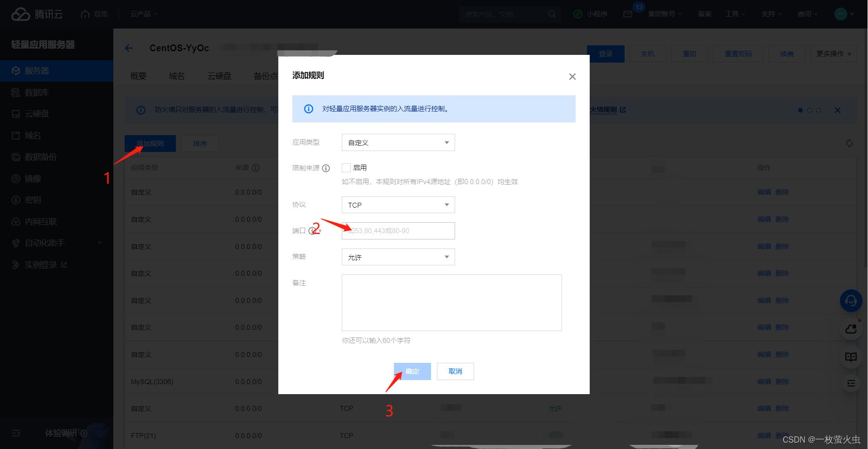Click the user avatar icon
Image resolution: width=868 pixels, height=449 pixels.
click(x=841, y=14)
